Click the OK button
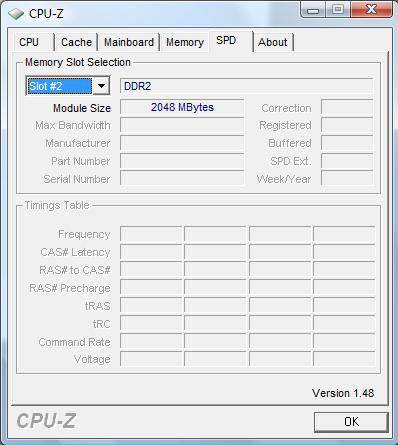Image resolution: width=398 pixels, height=445 pixels. click(x=351, y=422)
